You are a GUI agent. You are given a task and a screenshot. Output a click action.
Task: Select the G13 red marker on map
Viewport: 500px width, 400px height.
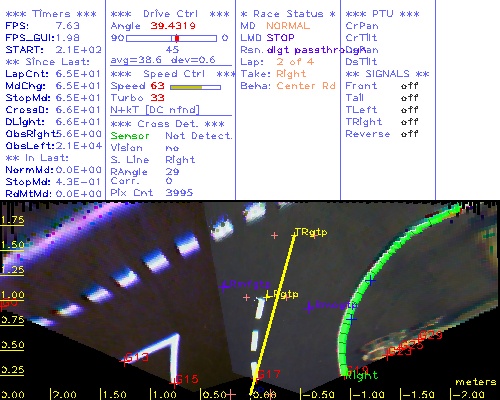point(136,358)
